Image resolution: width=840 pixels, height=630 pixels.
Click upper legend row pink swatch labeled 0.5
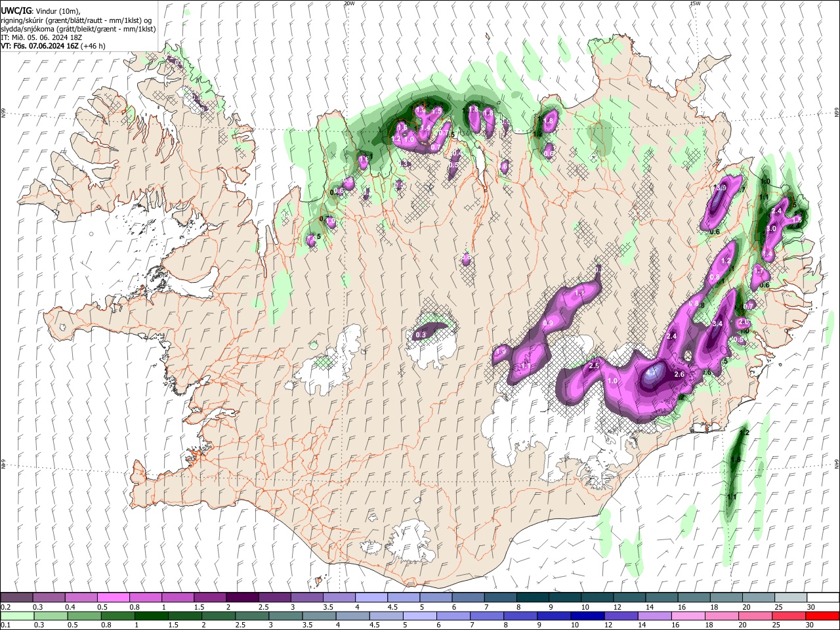coord(113,598)
